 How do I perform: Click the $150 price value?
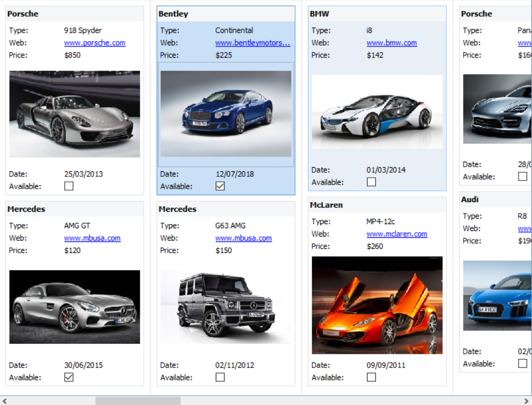[x=224, y=250]
